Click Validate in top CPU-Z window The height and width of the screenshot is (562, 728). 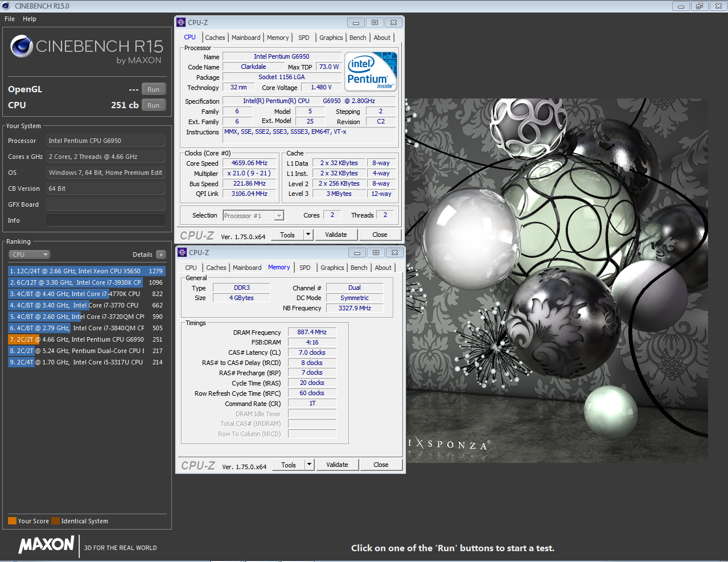pyautogui.click(x=336, y=235)
